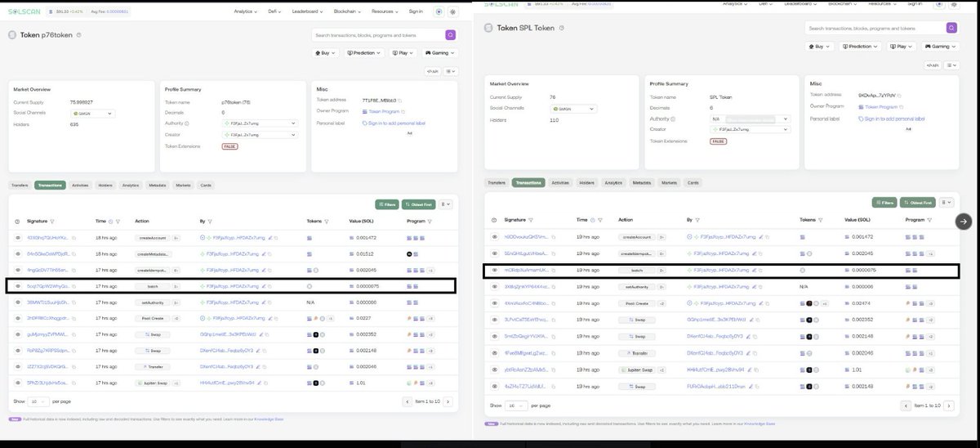Viewport: 980px width, 448px height.
Task: Switch to Transfers tab on SPL Token page
Action: 497,182
